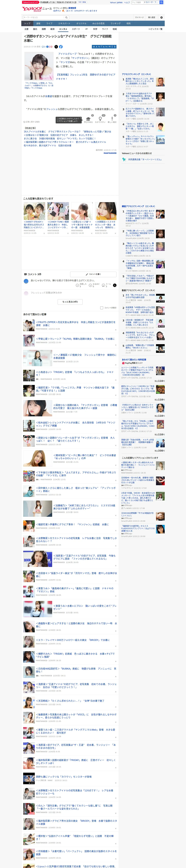Open the ランキング tab
This screenshot has width=186, height=868.
[115, 23]
